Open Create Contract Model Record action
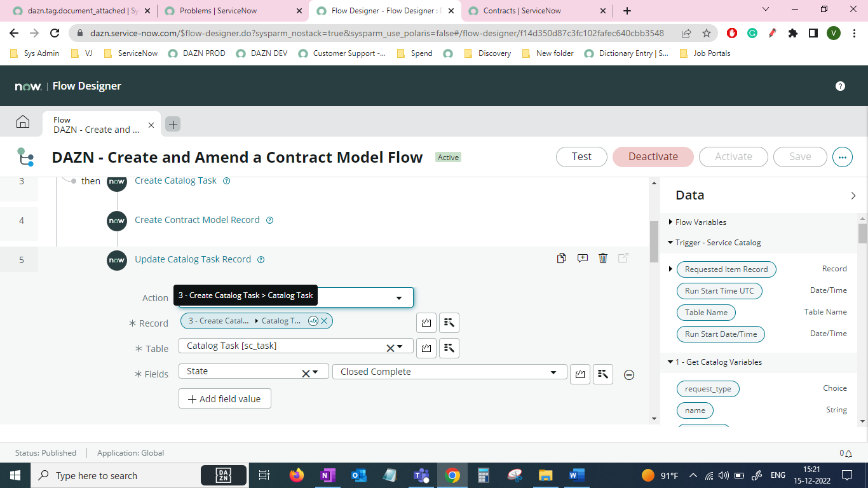The height and width of the screenshot is (488, 868). (197, 220)
